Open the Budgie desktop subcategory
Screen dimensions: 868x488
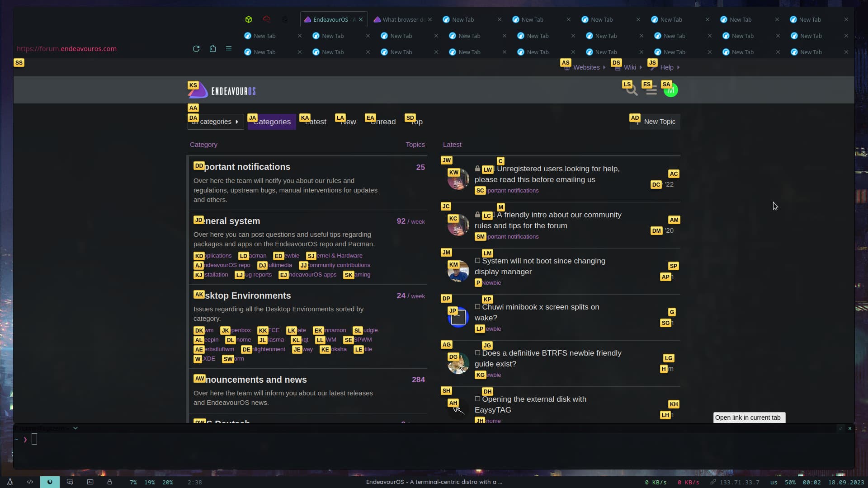coord(365,330)
